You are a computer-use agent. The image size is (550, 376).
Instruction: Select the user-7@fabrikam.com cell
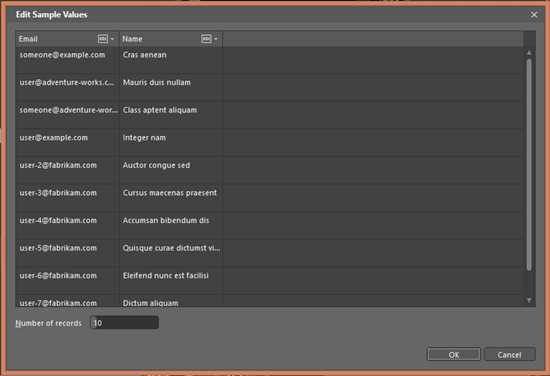click(67, 302)
